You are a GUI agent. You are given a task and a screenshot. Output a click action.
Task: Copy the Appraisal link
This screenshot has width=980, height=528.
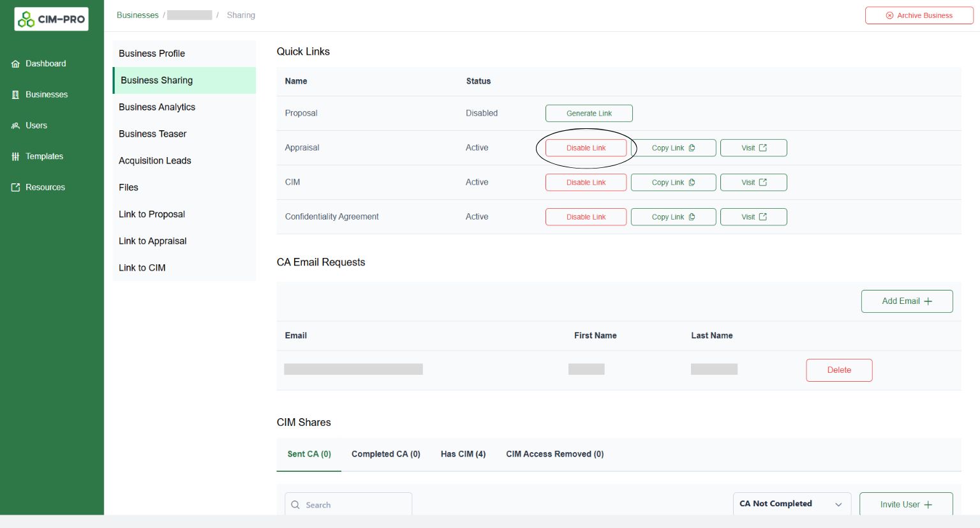pos(673,147)
